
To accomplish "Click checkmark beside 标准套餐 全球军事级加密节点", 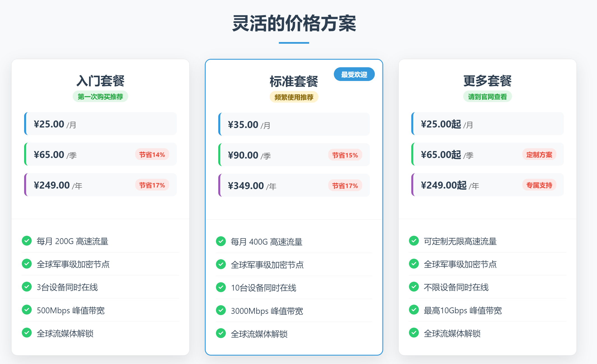I will click(221, 264).
